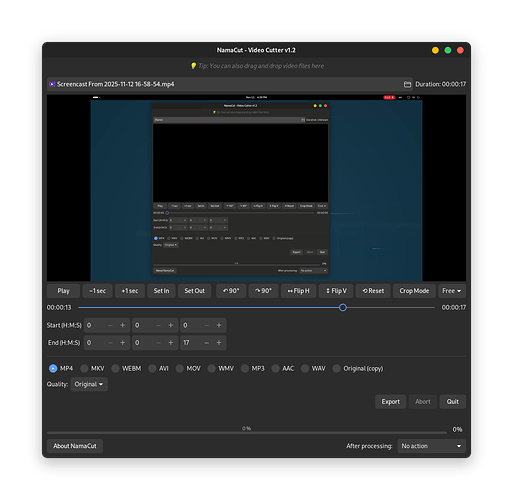Click the export progress bar
This screenshot has height=500, width=512.
(x=247, y=432)
